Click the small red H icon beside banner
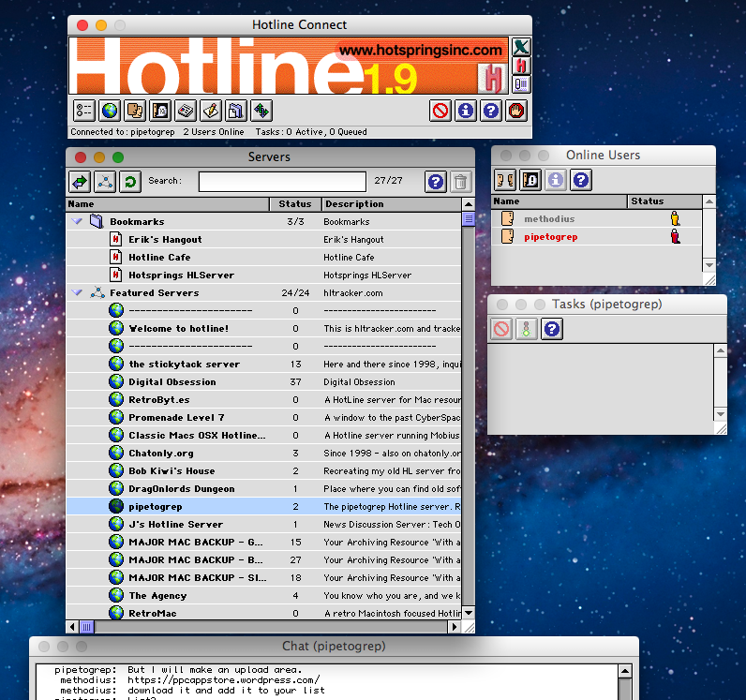The image size is (746, 700). 521,66
